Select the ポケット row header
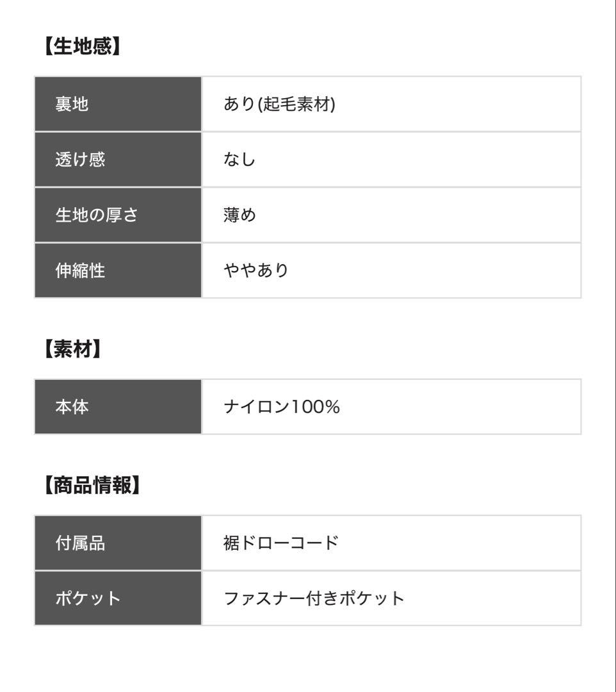 click(x=88, y=598)
